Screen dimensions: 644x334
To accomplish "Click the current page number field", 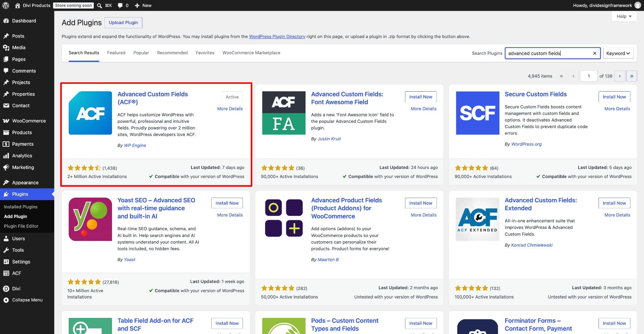I will 589,76.
